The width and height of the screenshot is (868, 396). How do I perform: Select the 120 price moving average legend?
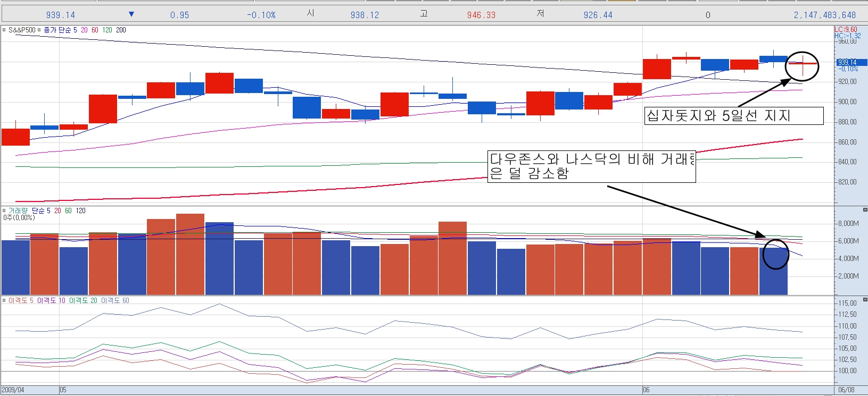107,30
